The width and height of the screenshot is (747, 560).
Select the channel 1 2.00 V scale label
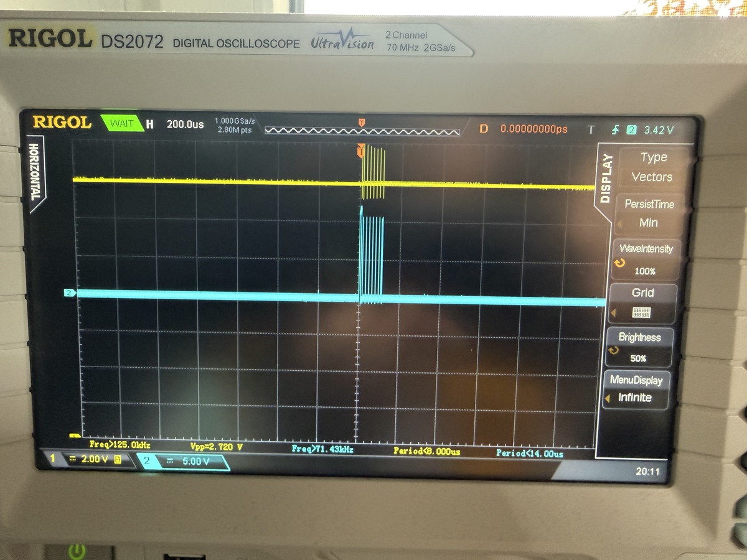[x=95, y=459]
